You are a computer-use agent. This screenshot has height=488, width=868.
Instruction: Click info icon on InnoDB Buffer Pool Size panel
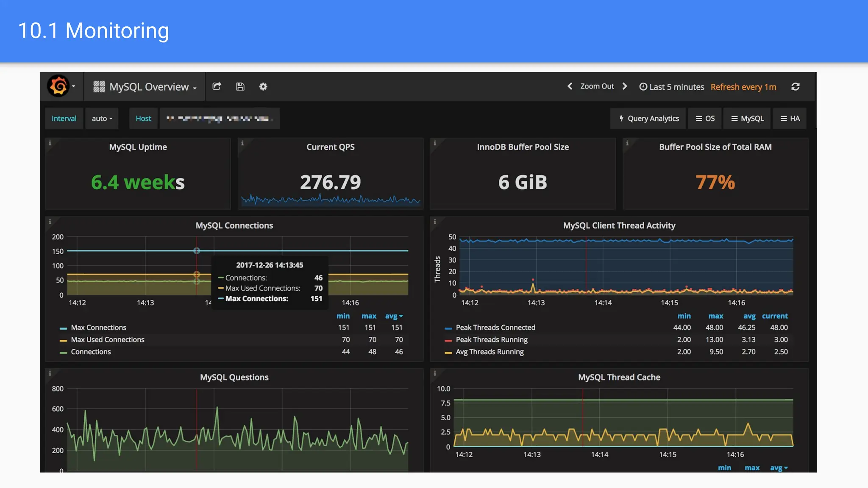click(x=435, y=143)
